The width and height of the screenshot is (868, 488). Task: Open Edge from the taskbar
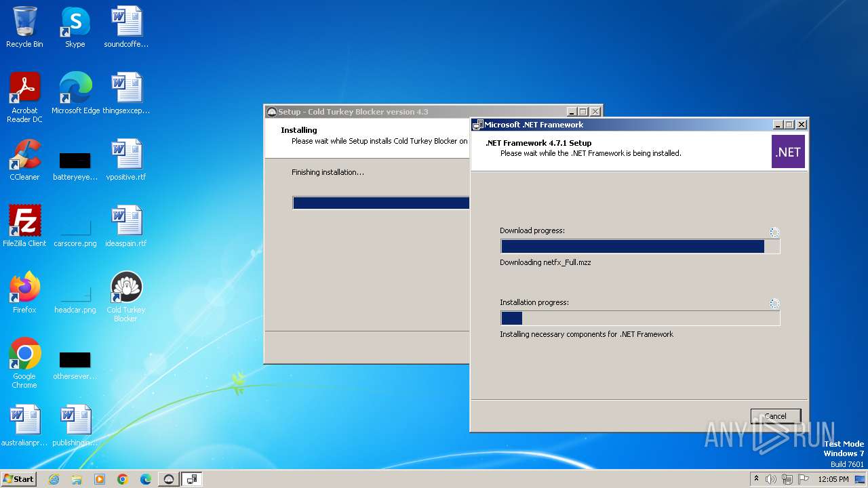point(146,479)
